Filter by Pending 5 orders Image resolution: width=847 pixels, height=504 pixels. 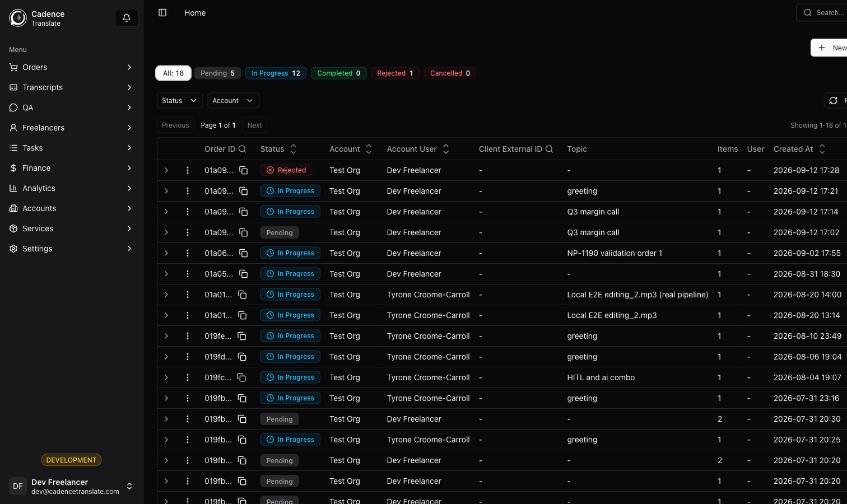(x=218, y=73)
